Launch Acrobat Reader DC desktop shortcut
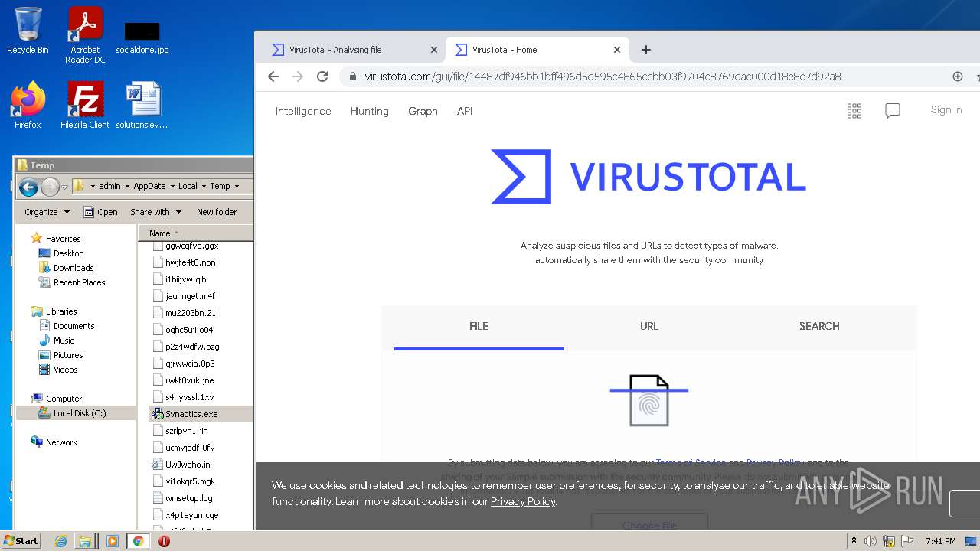The image size is (980, 551). coord(85,34)
